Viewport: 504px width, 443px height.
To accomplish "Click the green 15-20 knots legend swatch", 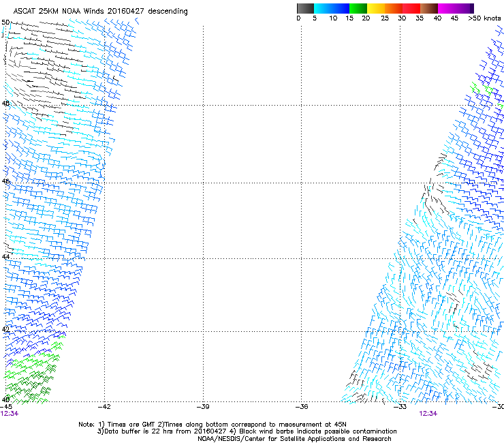I will (x=358, y=8).
